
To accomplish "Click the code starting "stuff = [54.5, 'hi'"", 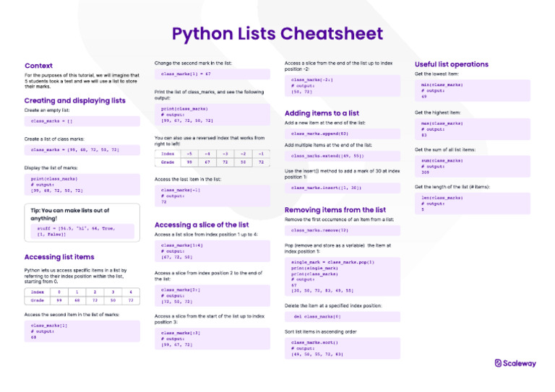I will pyautogui.click(x=76, y=231).
